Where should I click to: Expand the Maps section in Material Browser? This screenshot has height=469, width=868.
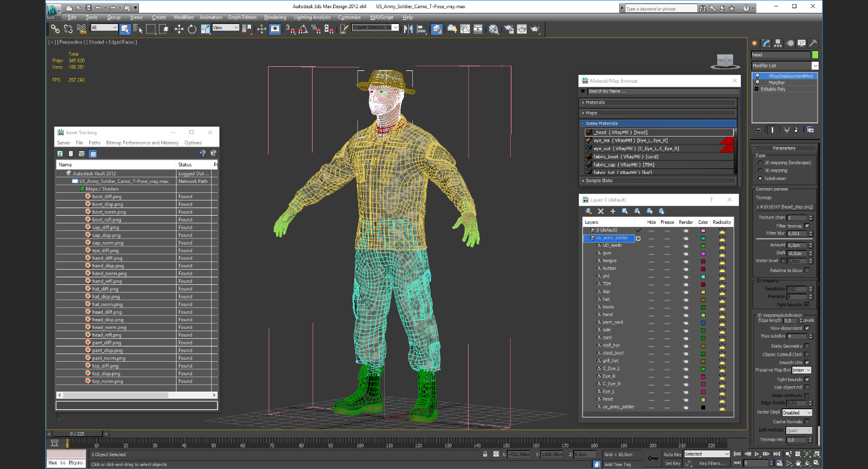click(659, 113)
